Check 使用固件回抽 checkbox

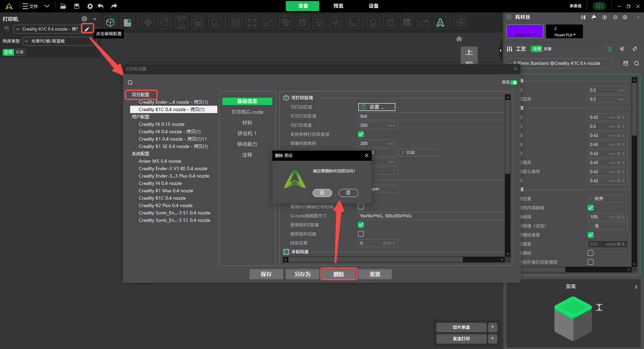click(361, 234)
